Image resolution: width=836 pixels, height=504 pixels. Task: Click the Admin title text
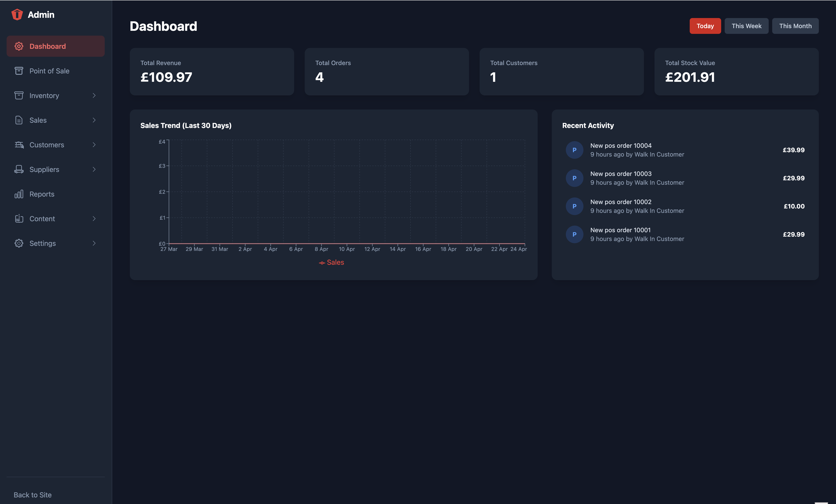[41, 15]
